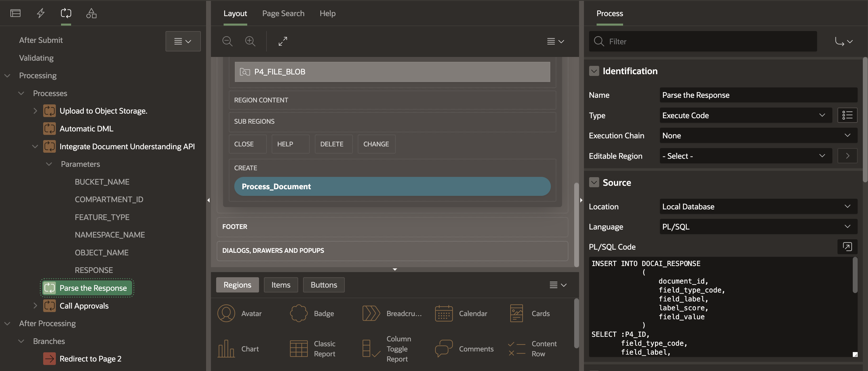Viewport: 868px width, 371px height.
Task: Collapse the Parameters tree node
Action: 49,164
